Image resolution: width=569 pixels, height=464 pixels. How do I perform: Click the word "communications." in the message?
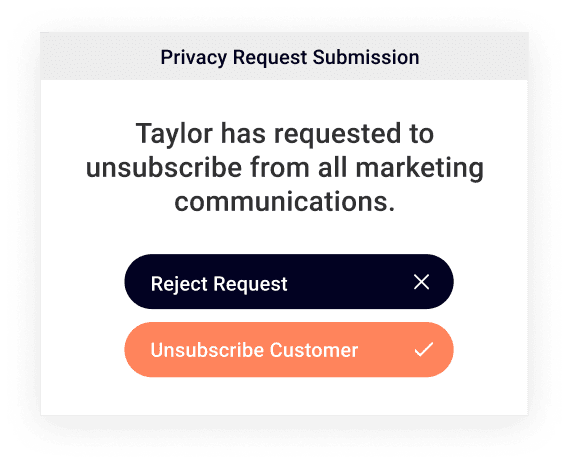pyautogui.click(x=285, y=202)
